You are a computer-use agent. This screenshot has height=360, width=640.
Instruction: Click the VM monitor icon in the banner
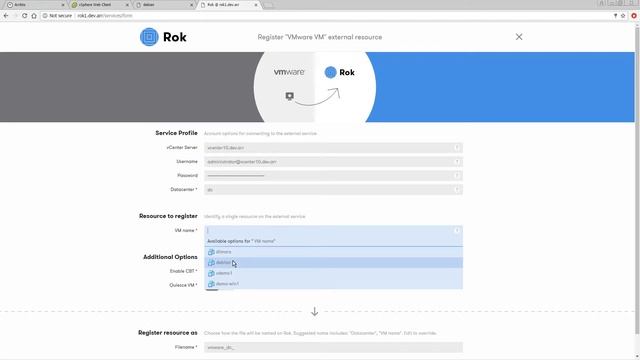click(x=289, y=96)
